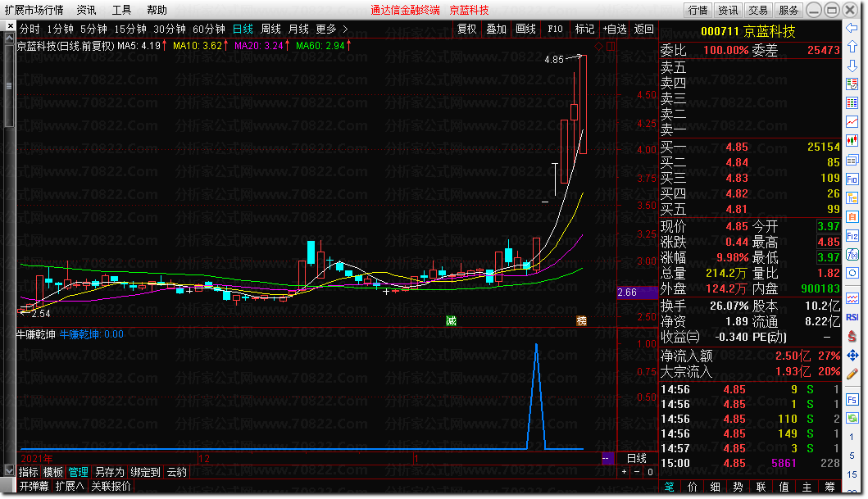Image resolution: width=868 pixels, height=499 pixels.
Task: Open the red line chart icon
Action: [852, 122]
